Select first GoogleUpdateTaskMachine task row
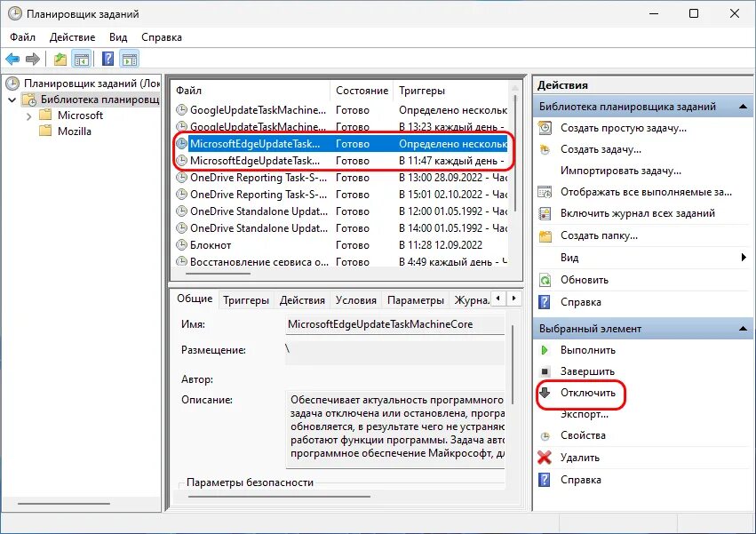756x534 pixels. tap(341, 110)
